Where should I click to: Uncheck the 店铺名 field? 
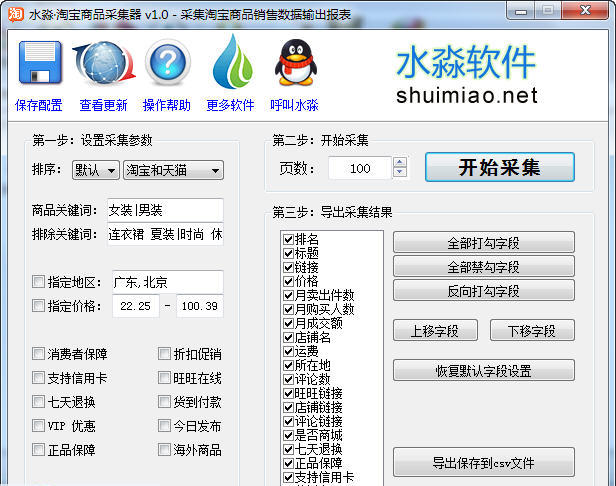pos(288,337)
